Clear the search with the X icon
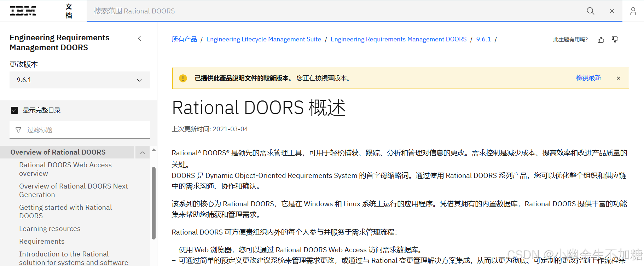The height and width of the screenshot is (266, 644). tap(612, 11)
